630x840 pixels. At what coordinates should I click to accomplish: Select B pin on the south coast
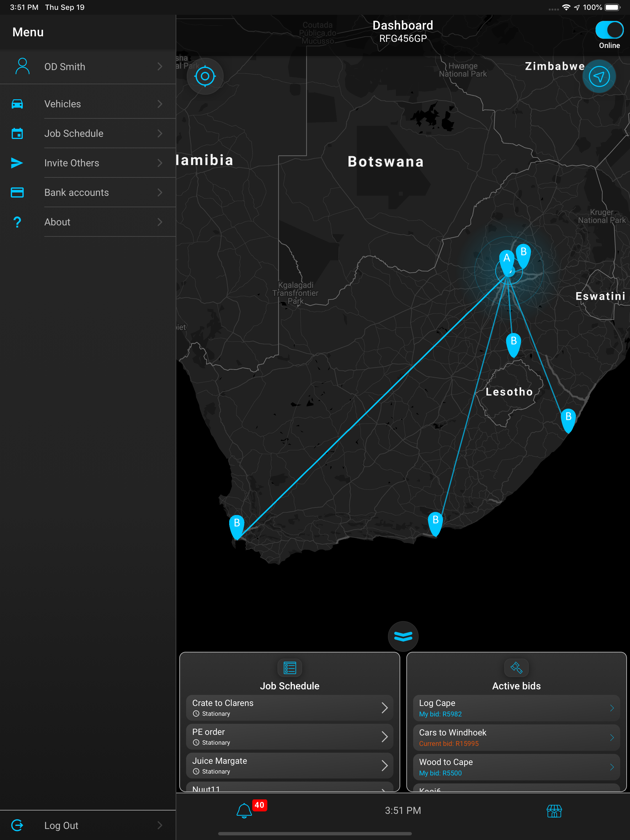point(436,524)
